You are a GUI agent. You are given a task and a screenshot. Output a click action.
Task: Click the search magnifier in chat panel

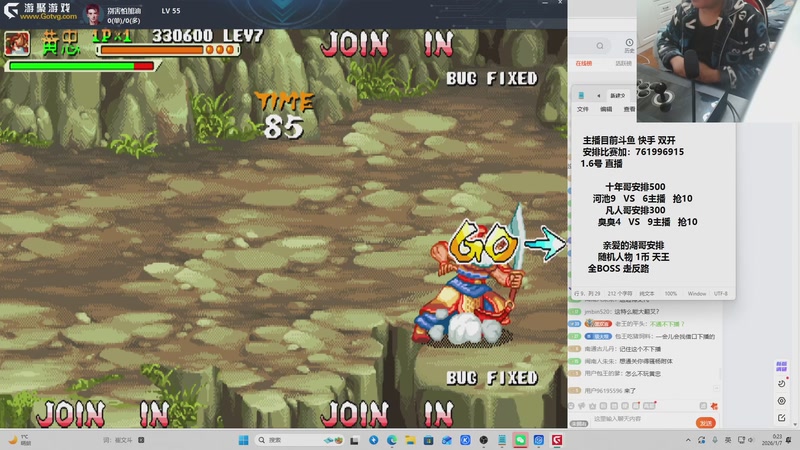[x=600, y=46]
